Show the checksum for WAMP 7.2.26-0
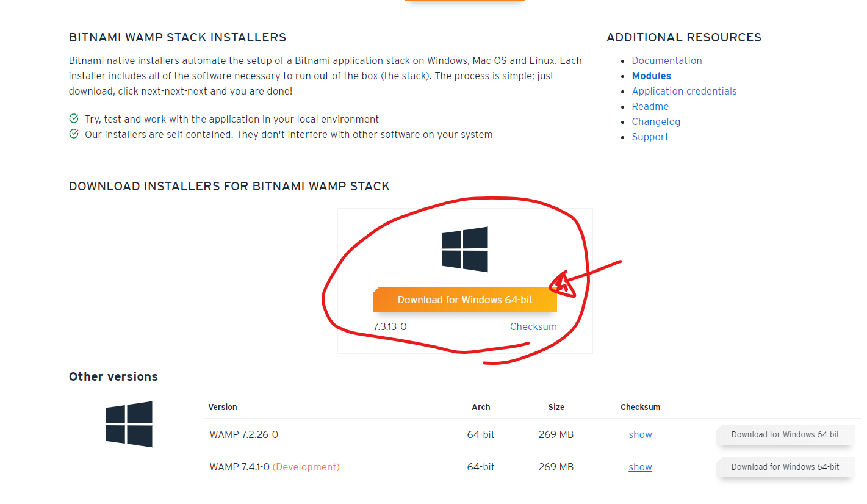This screenshot has height=504, width=867. (641, 434)
